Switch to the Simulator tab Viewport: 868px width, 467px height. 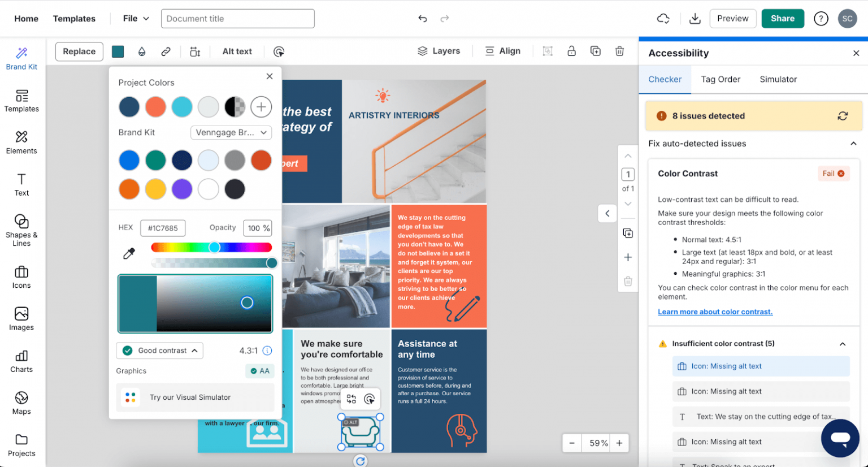point(778,79)
